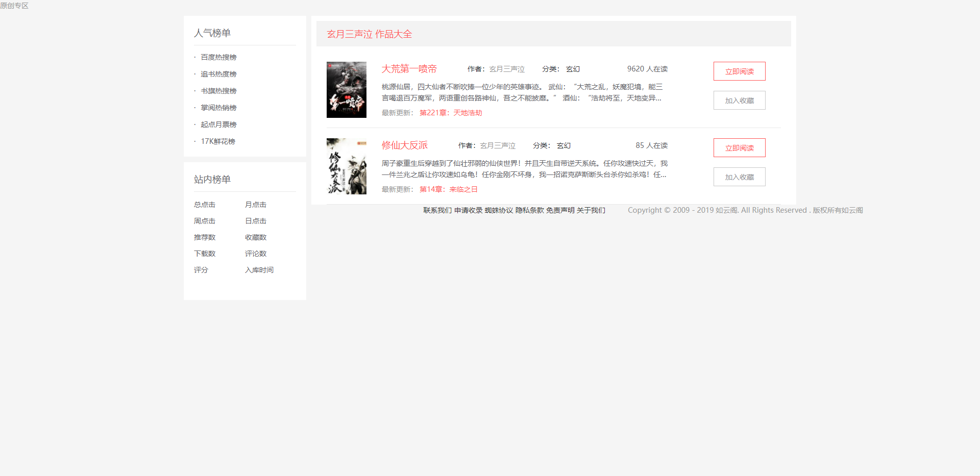Select 评论数 site ranking
This screenshot has width=980, height=476.
(256, 254)
